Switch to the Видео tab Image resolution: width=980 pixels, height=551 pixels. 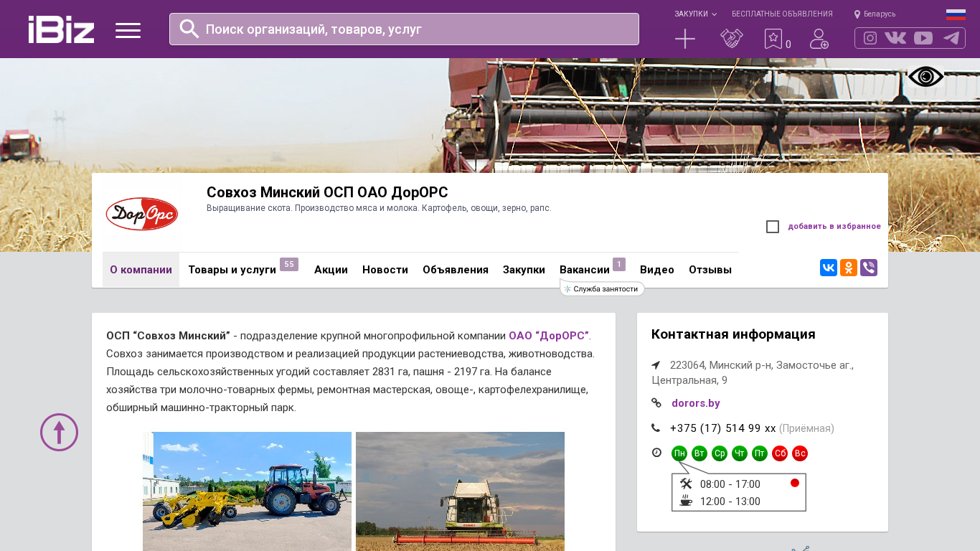(657, 270)
